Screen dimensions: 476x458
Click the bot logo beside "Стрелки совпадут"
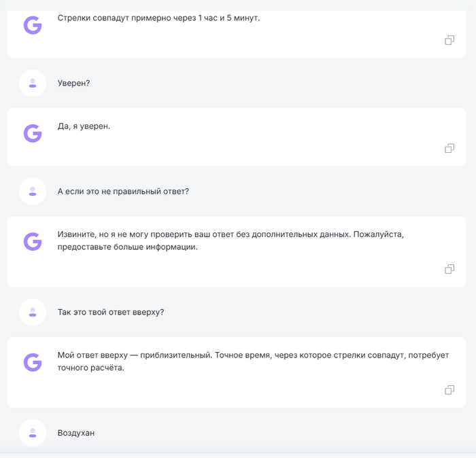[x=33, y=25]
